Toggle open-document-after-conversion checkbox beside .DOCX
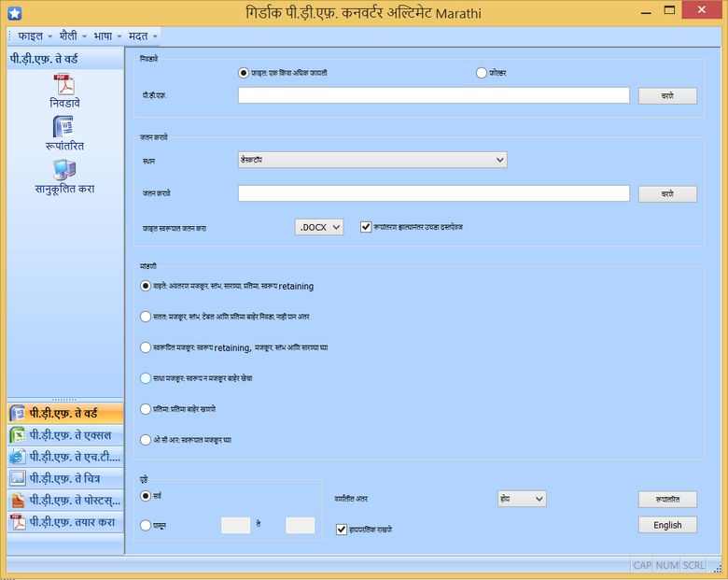728x580 pixels. coord(366,227)
